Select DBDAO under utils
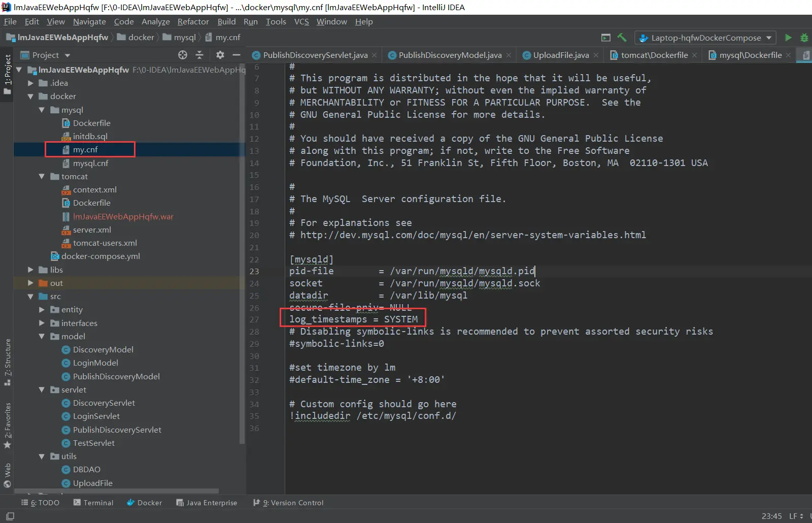 tap(86, 470)
